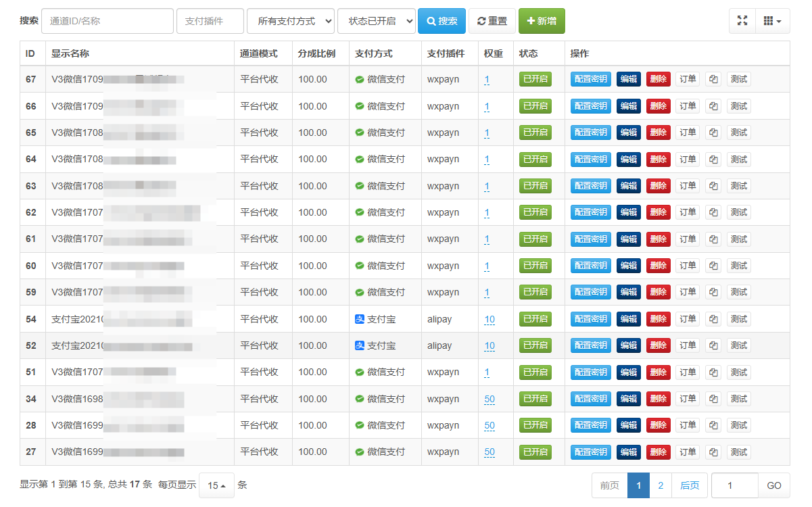812x507 pixels.
Task: Click red 删除 button for row 28
Action: pos(659,425)
